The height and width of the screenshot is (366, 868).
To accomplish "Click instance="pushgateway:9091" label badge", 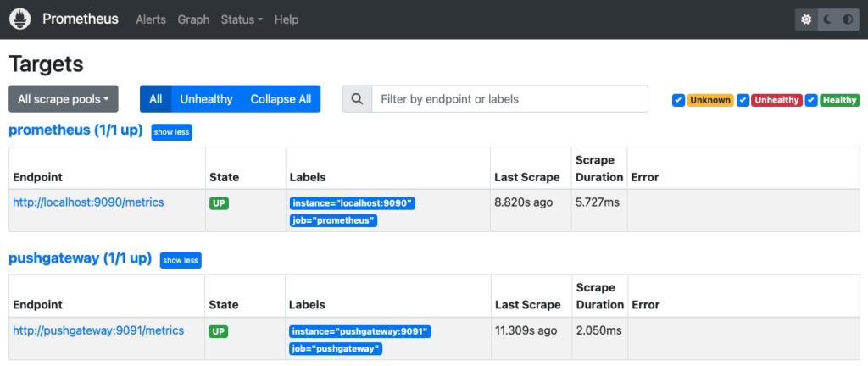I will pos(359,332).
